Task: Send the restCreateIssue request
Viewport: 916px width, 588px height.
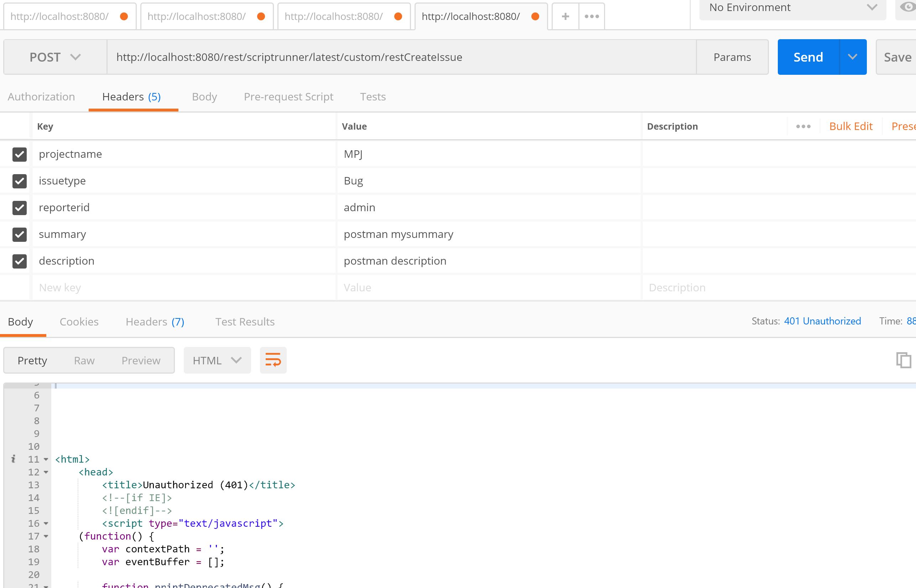Action: 808,57
